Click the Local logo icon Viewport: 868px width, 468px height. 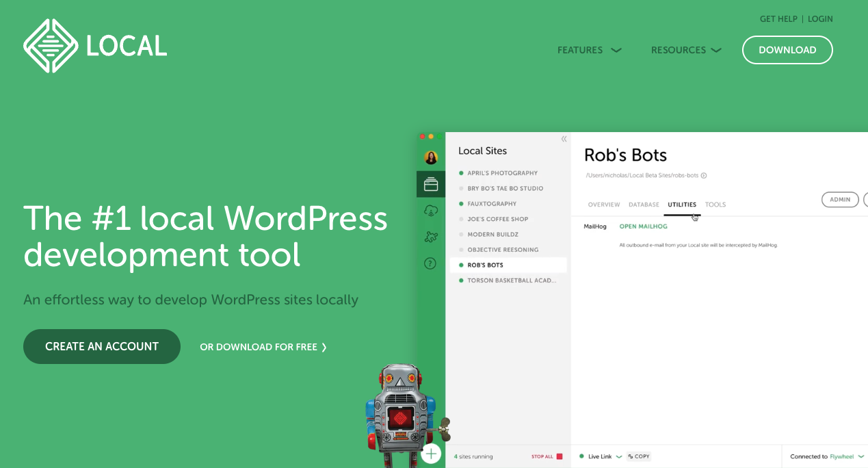[51, 46]
